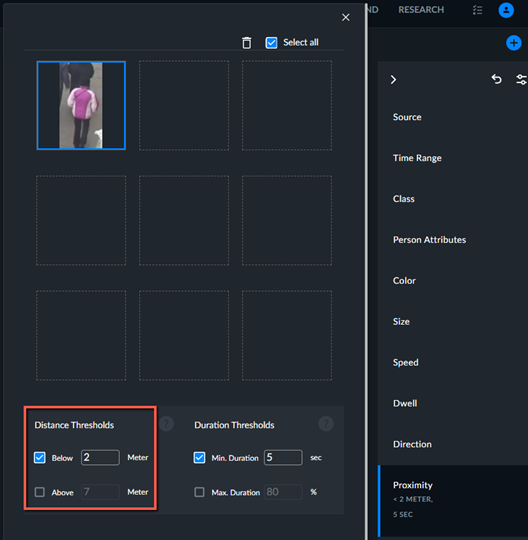Open the filter sliders settings icon
This screenshot has width=528, height=540.
click(521, 80)
